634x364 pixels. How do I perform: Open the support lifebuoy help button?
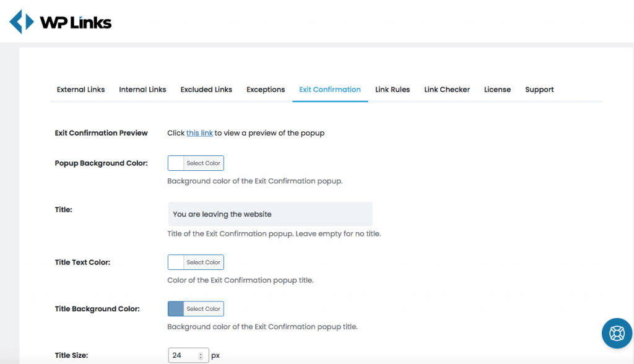pyautogui.click(x=617, y=333)
